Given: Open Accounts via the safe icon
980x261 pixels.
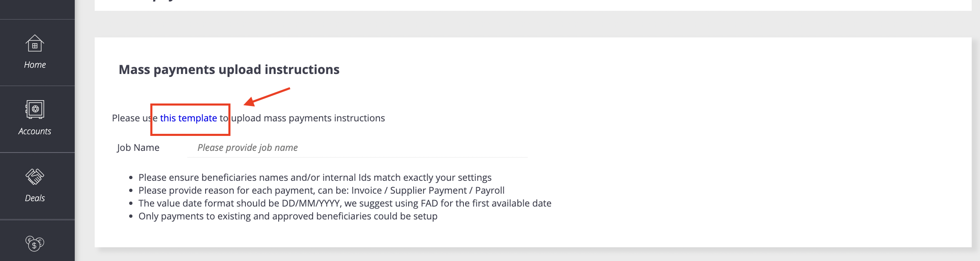Looking at the screenshot, I should [x=35, y=110].
